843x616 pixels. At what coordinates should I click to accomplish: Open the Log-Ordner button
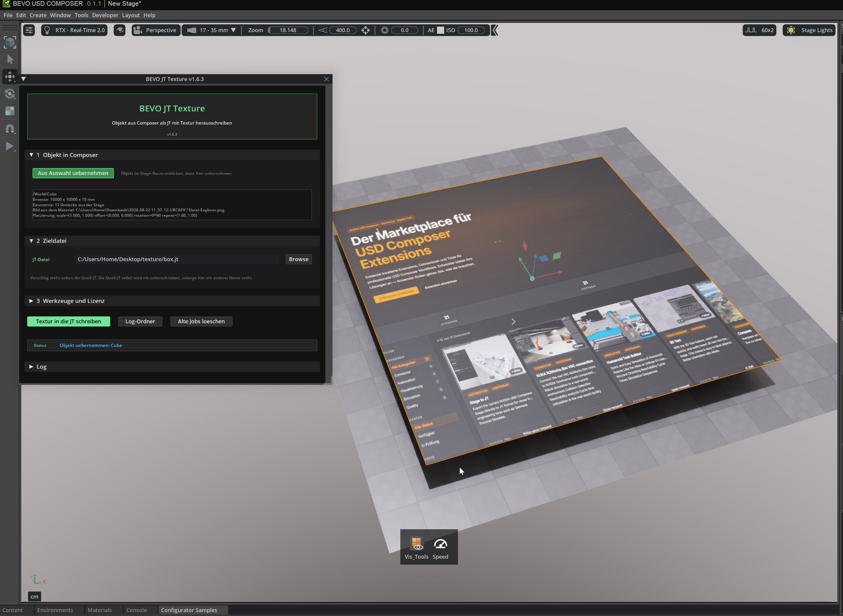pos(140,322)
